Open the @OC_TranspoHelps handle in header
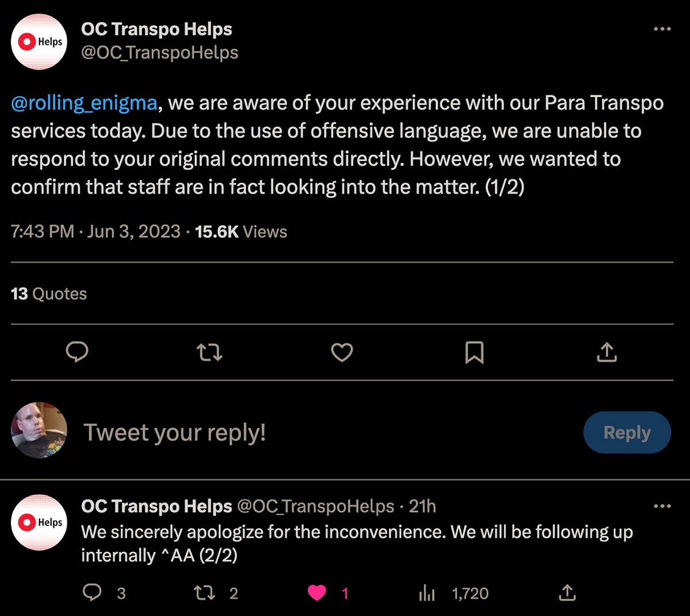This screenshot has width=690, height=616. coord(159,53)
